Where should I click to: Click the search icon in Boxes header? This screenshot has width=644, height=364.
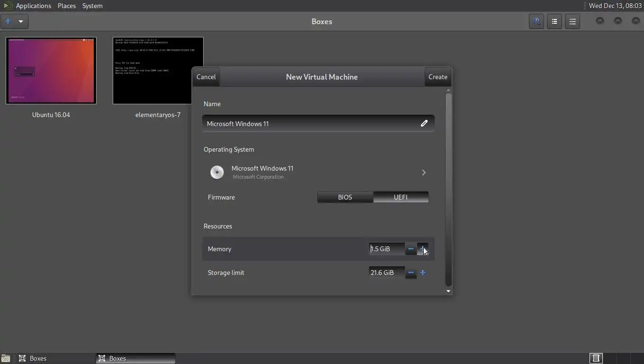pyautogui.click(x=537, y=21)
